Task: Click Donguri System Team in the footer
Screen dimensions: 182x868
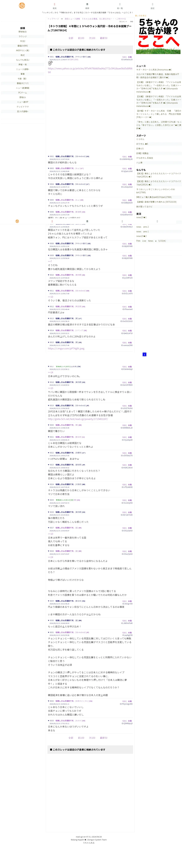Action: coord(97,840)
